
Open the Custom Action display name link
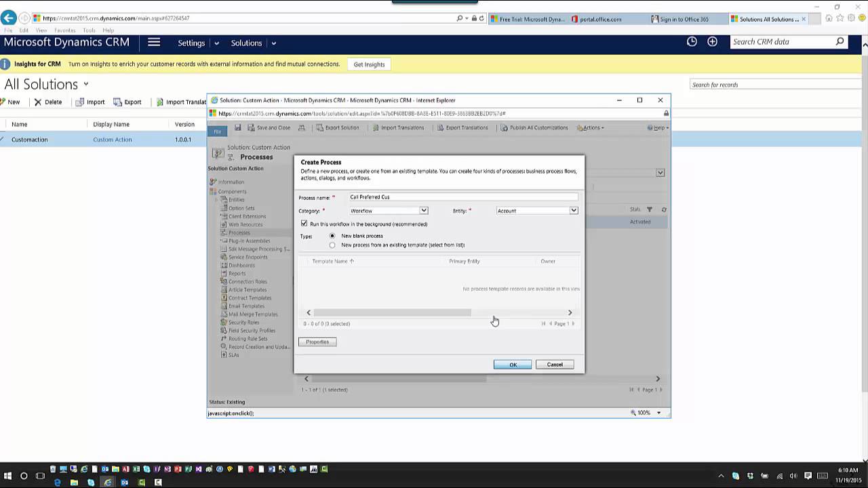[113, 140]
